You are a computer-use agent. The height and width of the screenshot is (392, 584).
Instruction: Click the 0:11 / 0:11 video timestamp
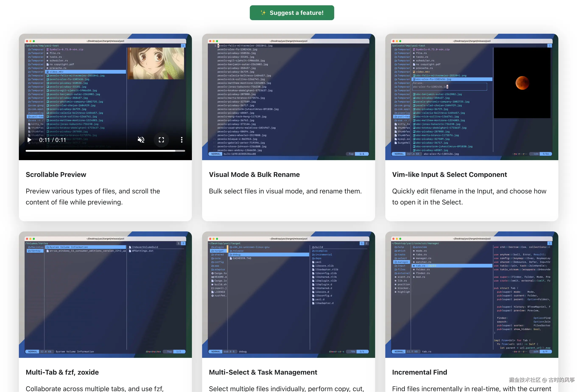[52, 140]
